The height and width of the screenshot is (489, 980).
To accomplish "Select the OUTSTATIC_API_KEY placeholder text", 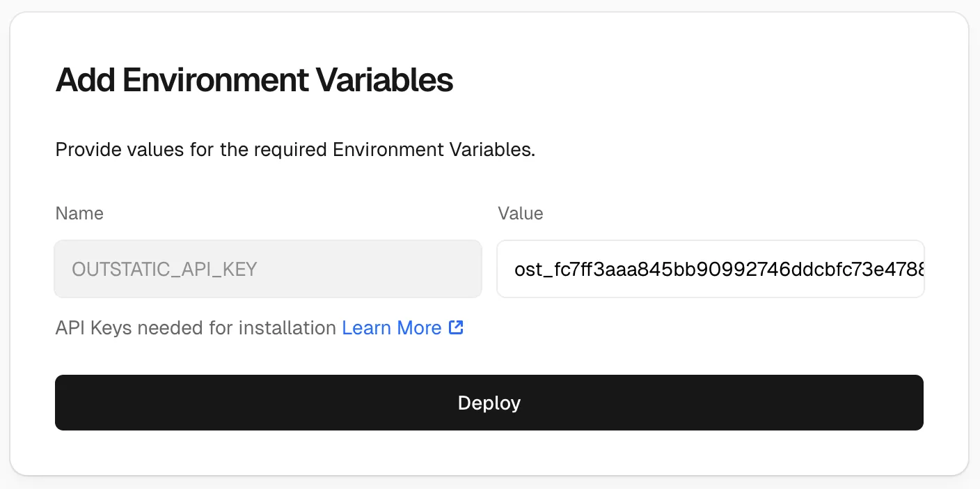I will point(164,270).
